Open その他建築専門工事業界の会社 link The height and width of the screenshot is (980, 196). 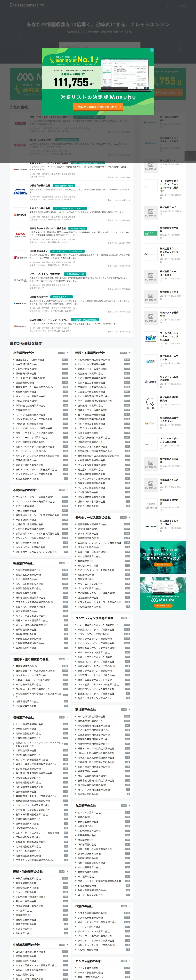pos(94,359)
